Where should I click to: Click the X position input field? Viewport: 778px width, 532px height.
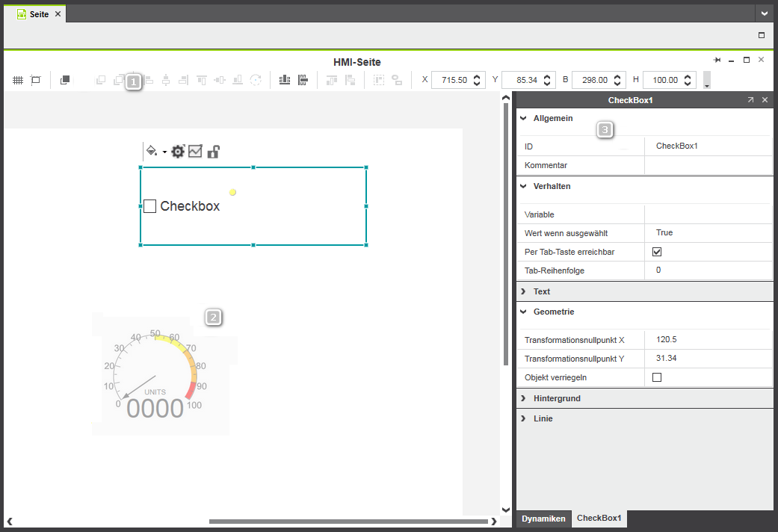pos(454,80)
